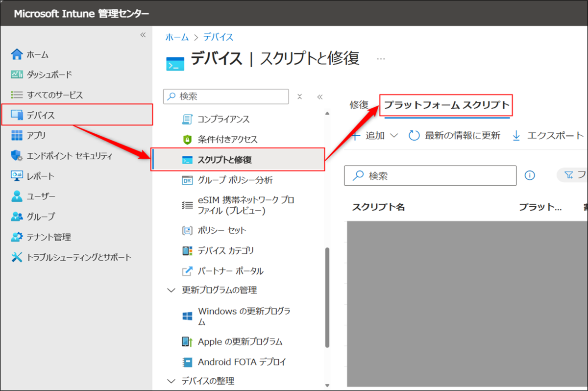Click the コンプライアンス icon

pyautogui.click(x=187, y=119)
